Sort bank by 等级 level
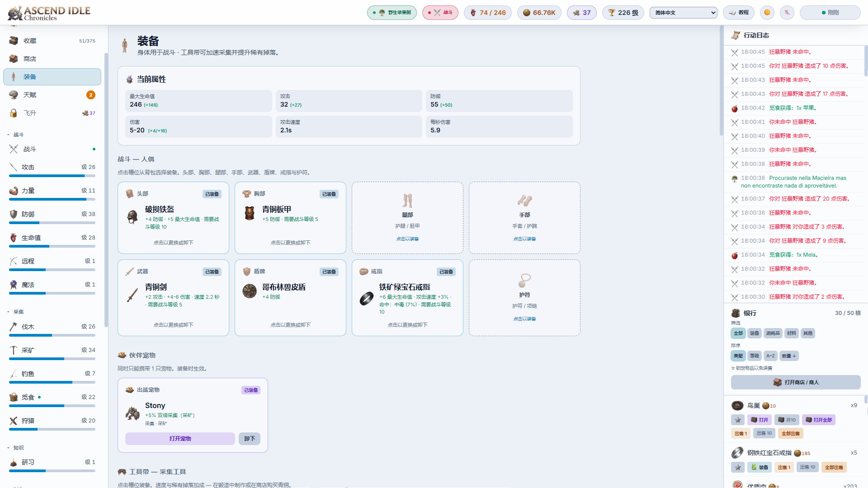The image size is (868, 488). pos(755,356)
